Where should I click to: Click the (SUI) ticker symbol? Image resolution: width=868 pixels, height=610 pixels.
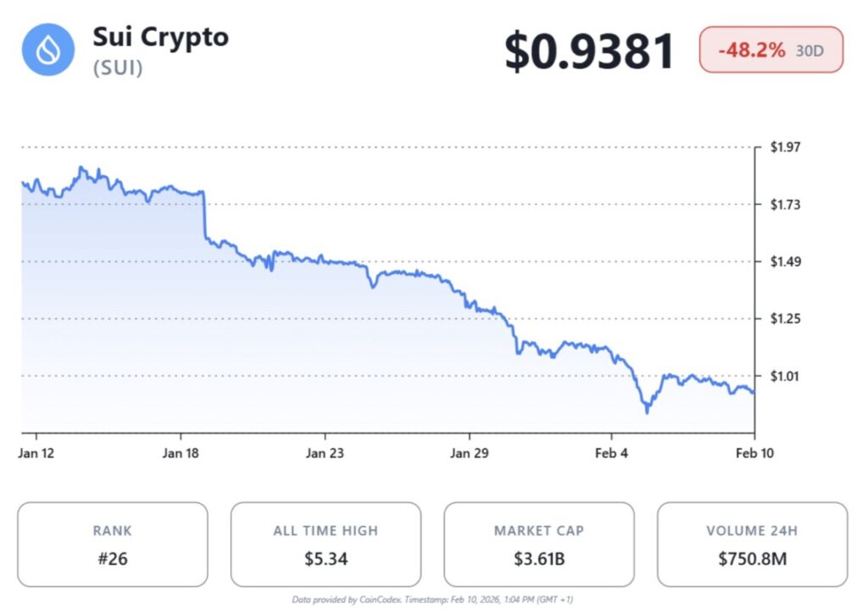click(x=118, y=68)
